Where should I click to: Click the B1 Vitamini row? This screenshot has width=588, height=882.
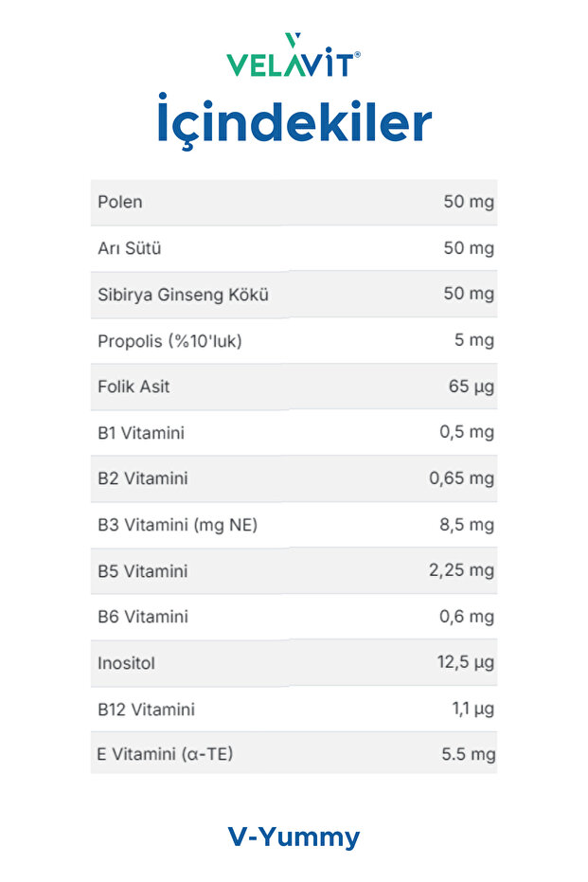point(141,433)
